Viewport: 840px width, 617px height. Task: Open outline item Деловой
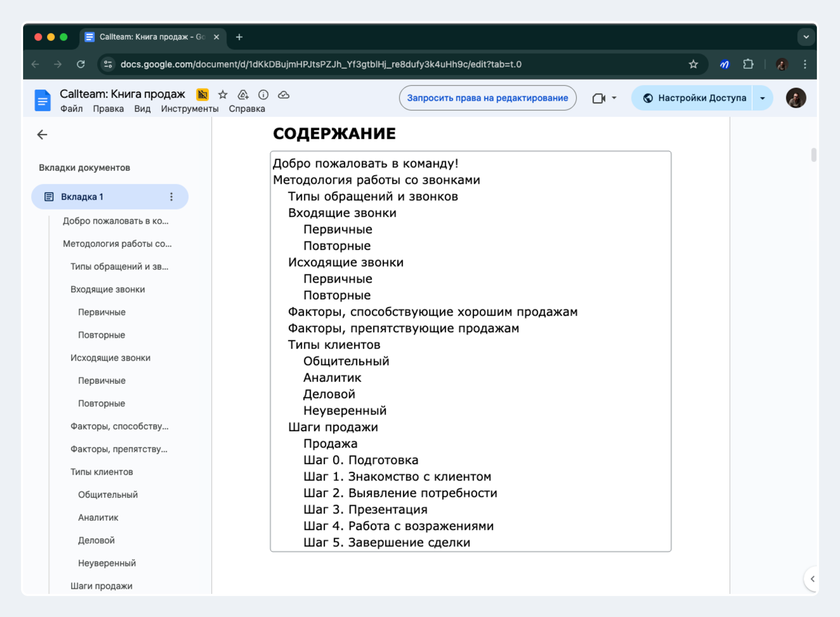(96, 540)
